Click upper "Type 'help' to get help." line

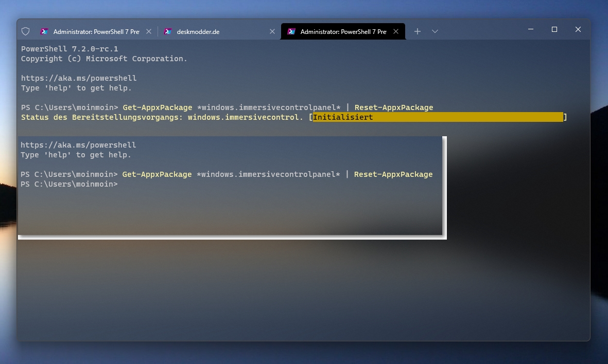pyautogui.click(x=76, y=88)
